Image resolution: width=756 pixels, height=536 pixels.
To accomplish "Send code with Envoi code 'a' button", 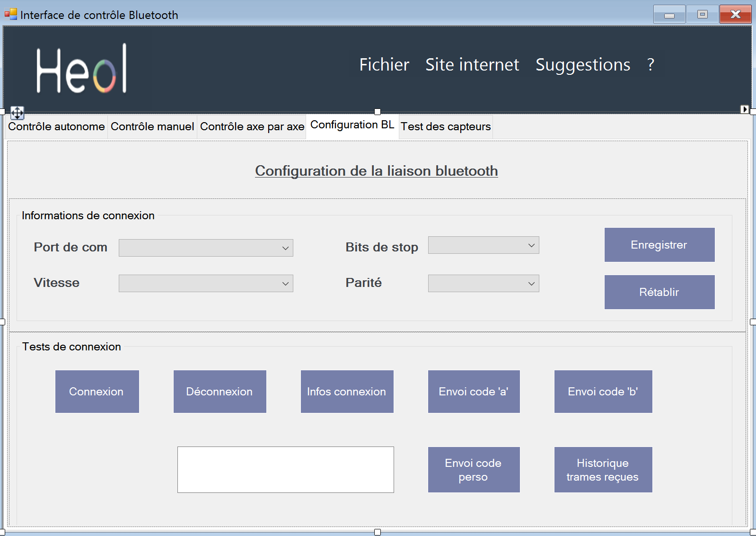I will [x=474, y=392].
